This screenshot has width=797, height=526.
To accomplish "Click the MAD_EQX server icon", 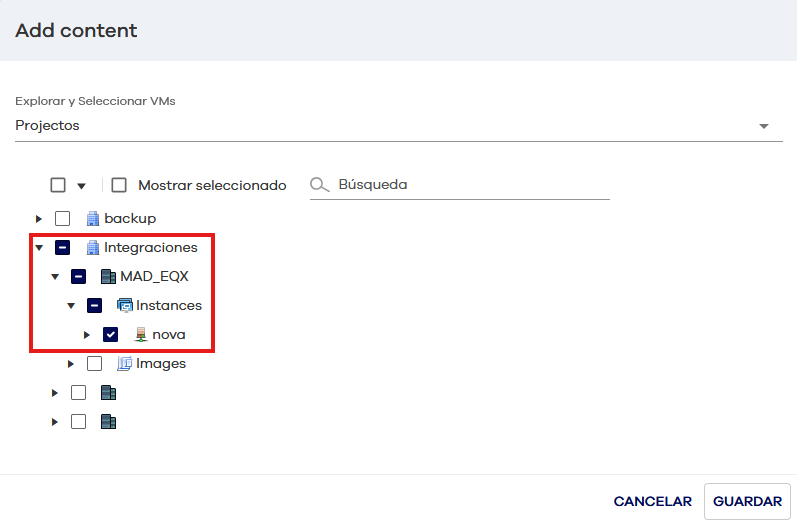I will tap(109, 276).
